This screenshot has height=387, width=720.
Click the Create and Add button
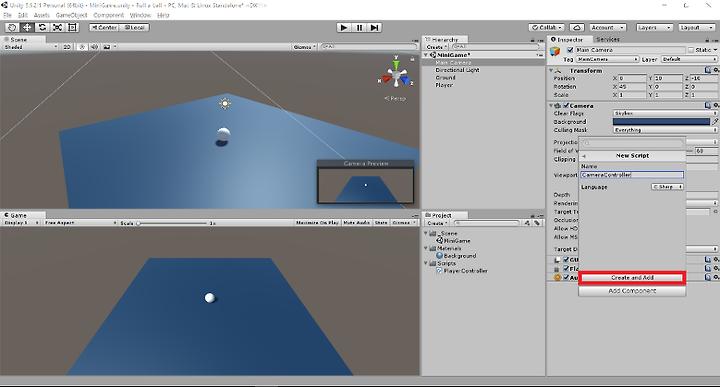coord(632,278)
